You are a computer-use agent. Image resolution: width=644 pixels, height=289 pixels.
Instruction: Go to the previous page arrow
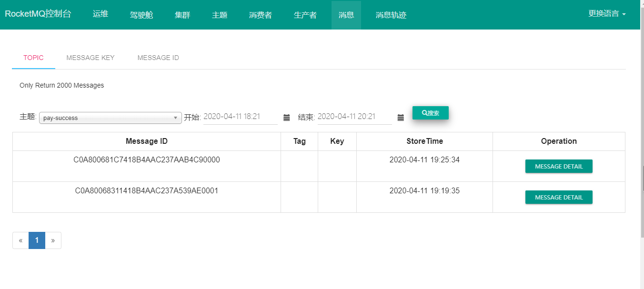pyautogui.click(x=20, y=240)
